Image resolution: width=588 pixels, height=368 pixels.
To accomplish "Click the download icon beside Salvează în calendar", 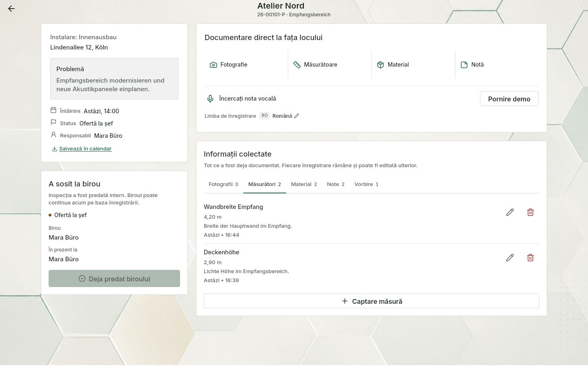I will (x=55, y=149).
